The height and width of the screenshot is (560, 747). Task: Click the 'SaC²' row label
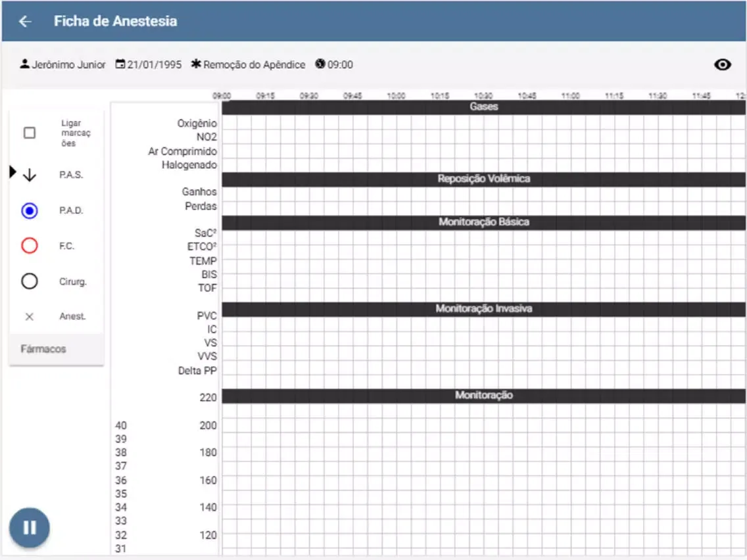point(205,233)
